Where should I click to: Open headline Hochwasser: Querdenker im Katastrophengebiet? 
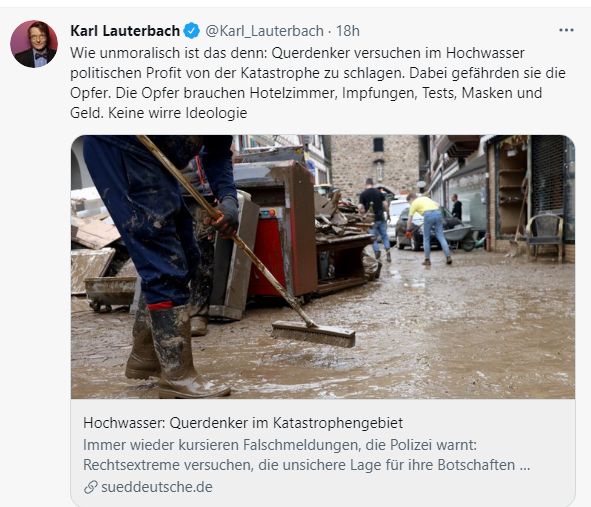pos(243,423)
